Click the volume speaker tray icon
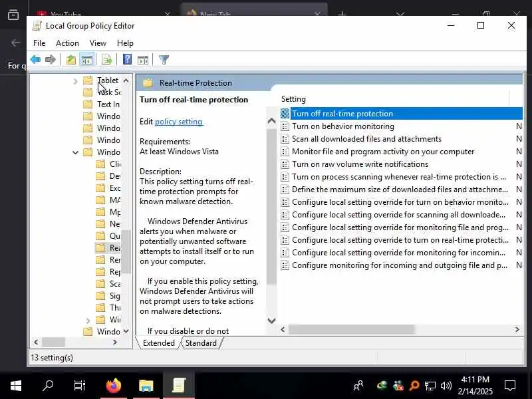The width and height of the screenshot is (532, 399). (x=446, y=386)
